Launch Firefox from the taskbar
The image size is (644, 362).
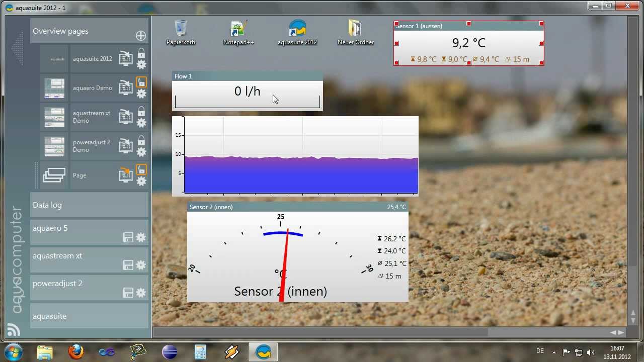coord(76,352)
